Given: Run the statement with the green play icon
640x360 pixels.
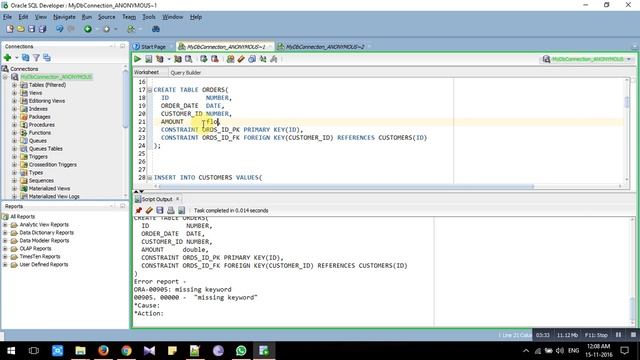Looking at the screenshot, I should (138, 59).
